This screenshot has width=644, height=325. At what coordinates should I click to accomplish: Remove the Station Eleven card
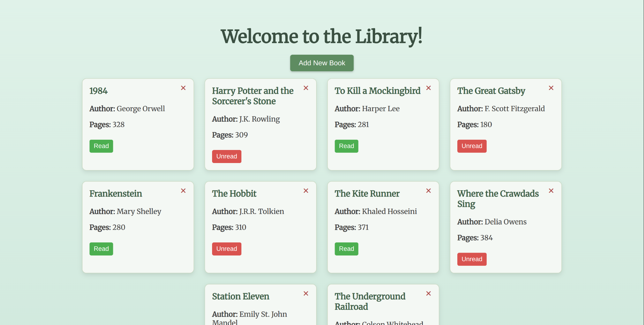point(306,294)
